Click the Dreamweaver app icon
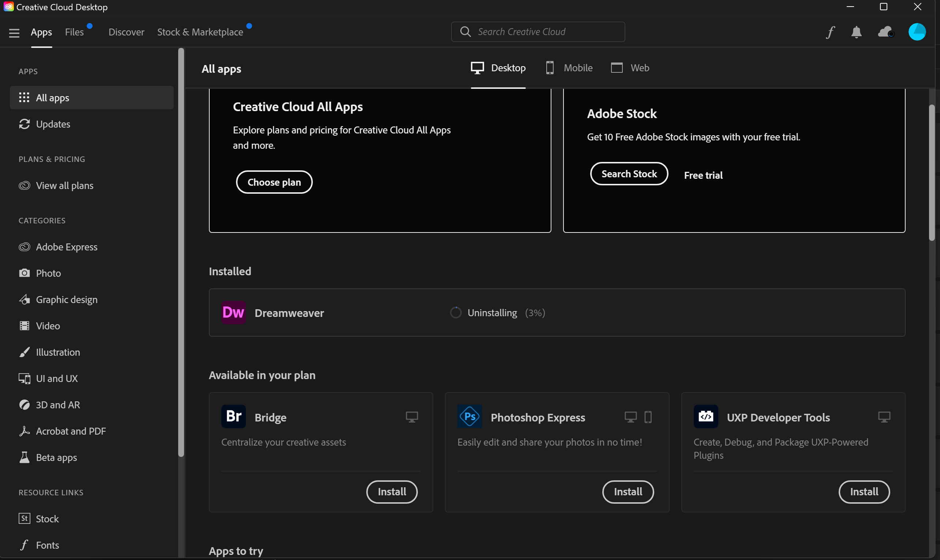The width and height of the screenshot is (940, 560). (233, 313)
